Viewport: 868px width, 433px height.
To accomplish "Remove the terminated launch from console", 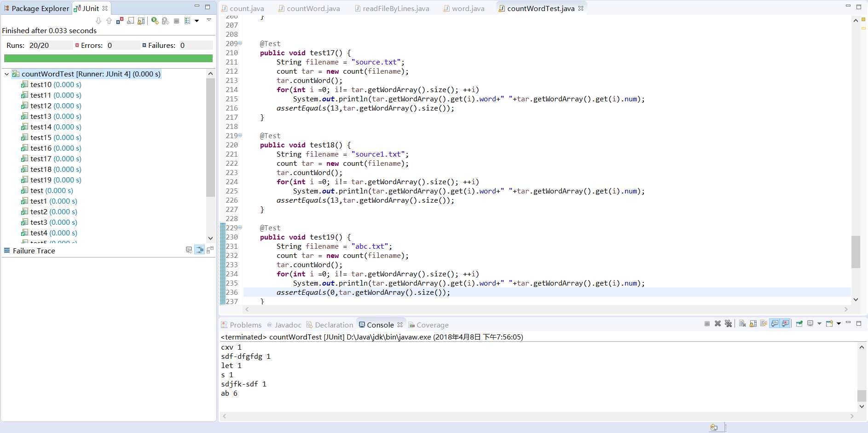I will point(718,324).
